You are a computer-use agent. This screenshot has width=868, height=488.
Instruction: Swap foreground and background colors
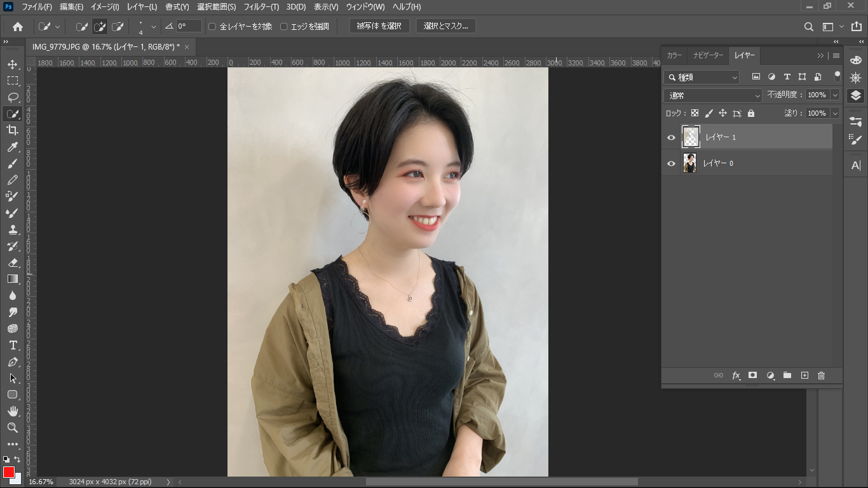point(17,459)
